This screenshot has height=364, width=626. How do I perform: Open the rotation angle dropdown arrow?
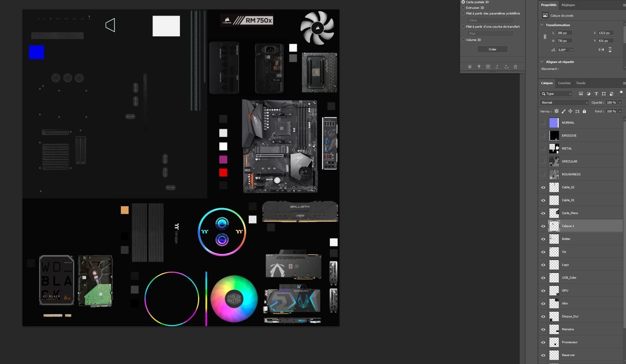571,50
